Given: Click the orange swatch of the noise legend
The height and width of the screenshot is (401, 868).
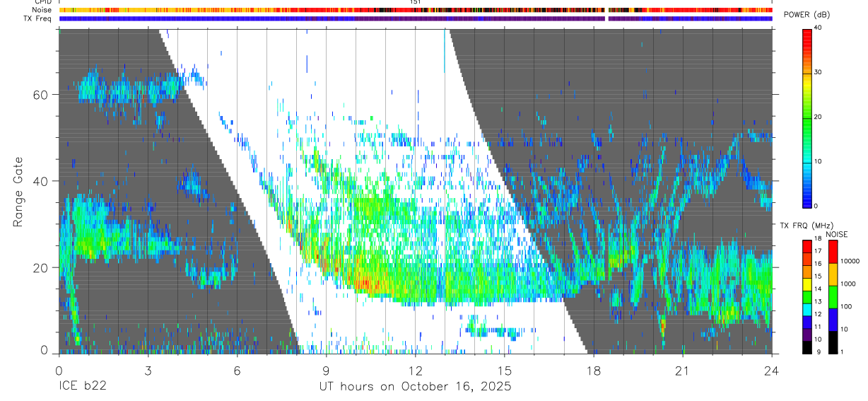Looking at the screenshot, I should tap(833, 274).
